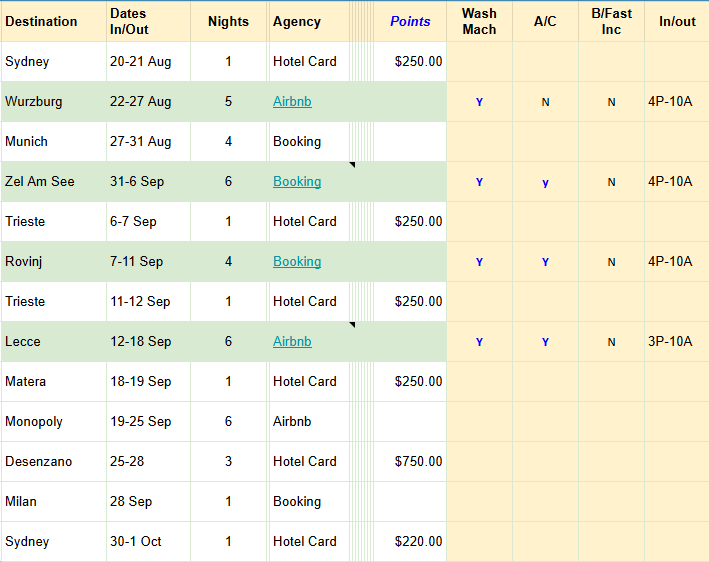709x562 pixels.
Task: Select the $750.00 points cell for Desenzano
Action: (410, 461)
